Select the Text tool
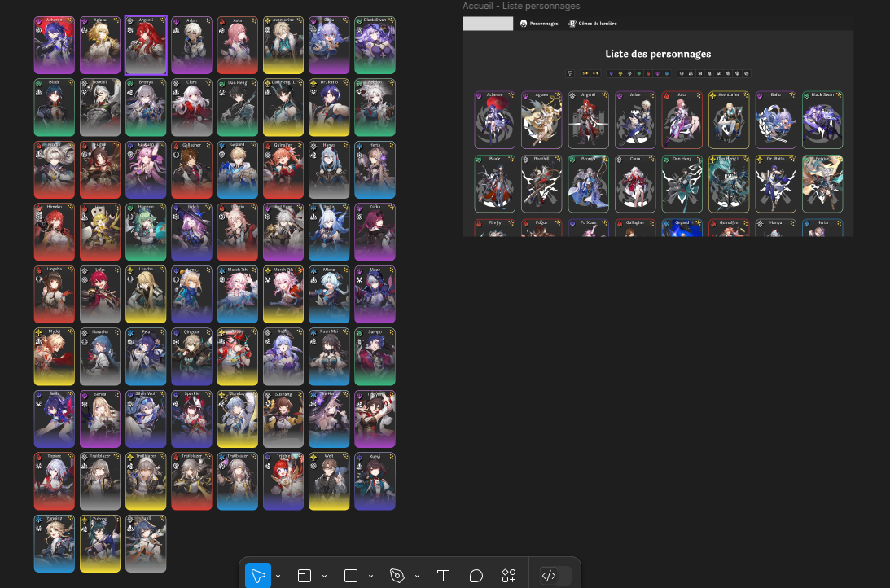Screen dimensions: 890x588 tap(443, 576)
